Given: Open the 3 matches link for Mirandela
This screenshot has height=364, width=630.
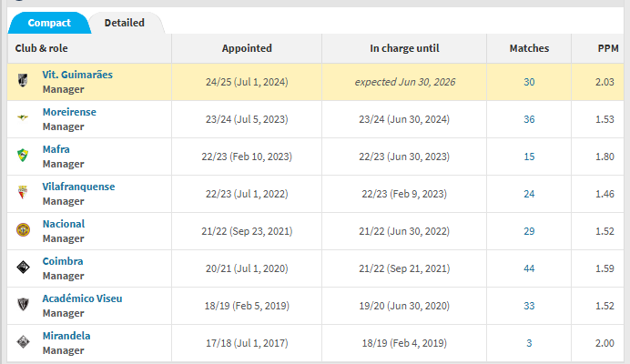Looking at the screenshot, I should coord(529,343).
